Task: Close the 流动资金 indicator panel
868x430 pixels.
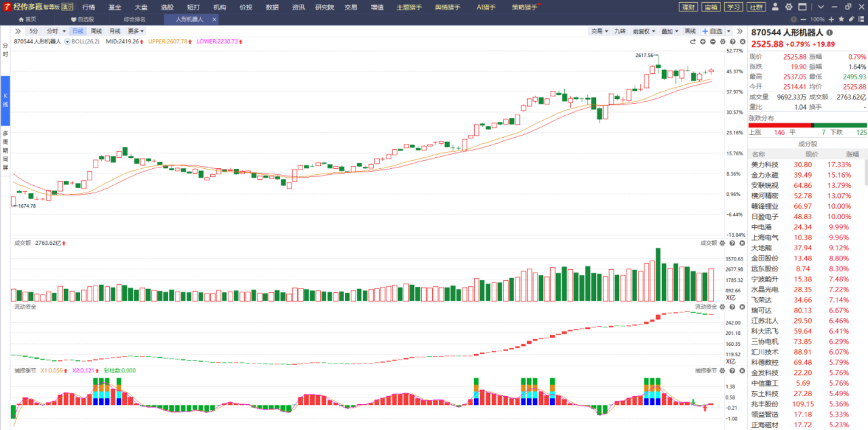Action: [x=742, y=307]
